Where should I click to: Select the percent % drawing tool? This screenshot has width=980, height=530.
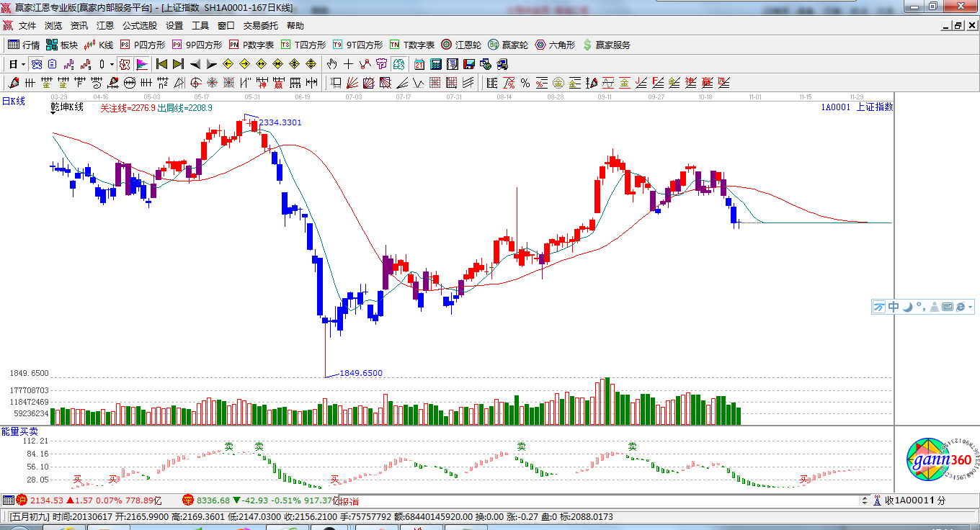coord(525,83)
